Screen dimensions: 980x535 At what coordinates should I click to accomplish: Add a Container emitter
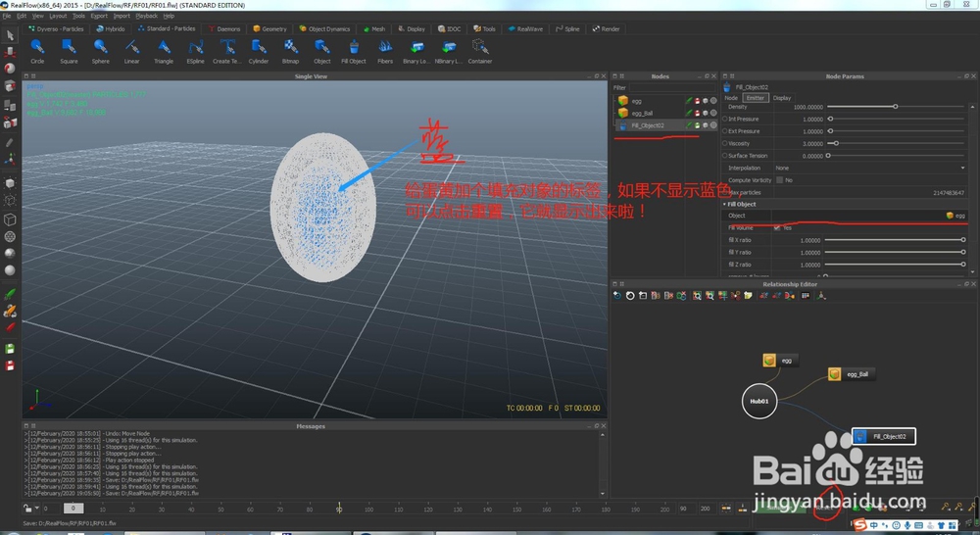pos(480,51)
